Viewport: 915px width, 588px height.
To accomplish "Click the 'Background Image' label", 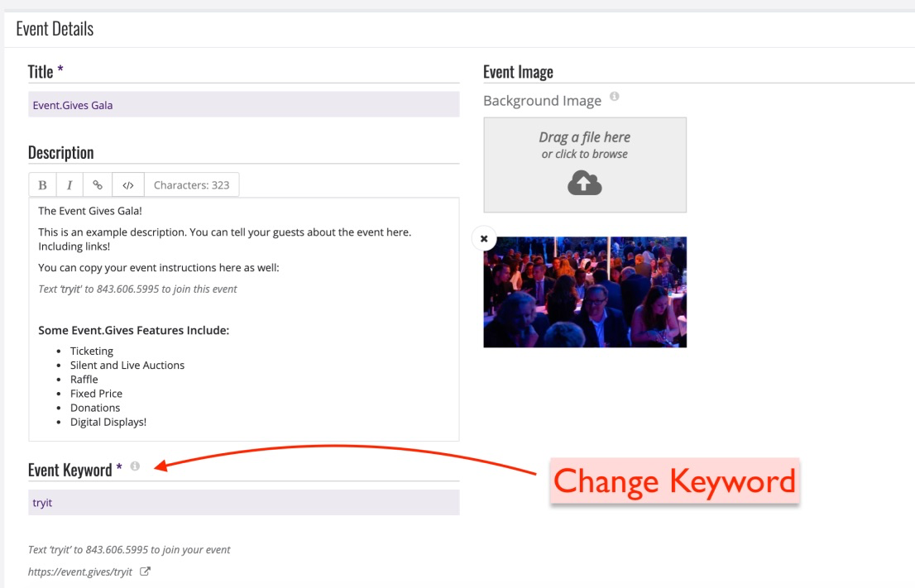I will [x=542, y=101].
